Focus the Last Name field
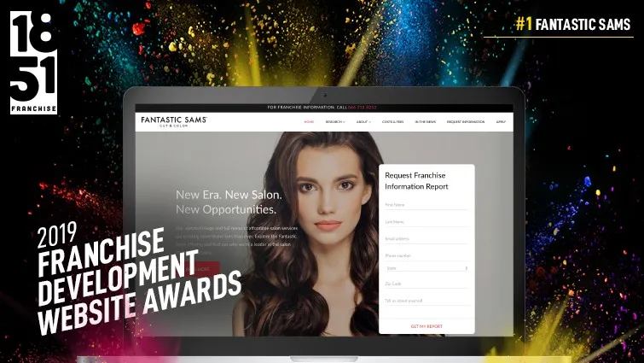Image resolution: width=644 pixels, height=363 pixels. [x=426, y=222]
